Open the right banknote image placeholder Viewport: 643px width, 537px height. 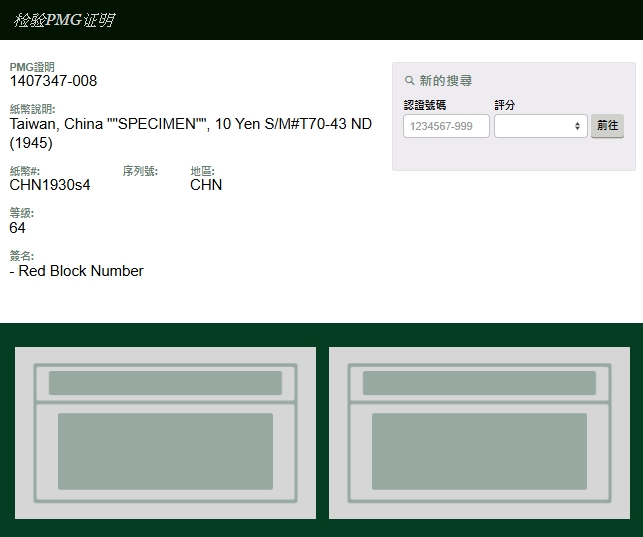[479, 433]
